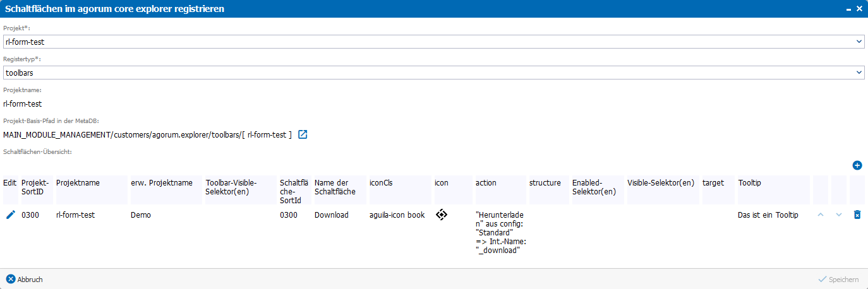
Task: Click the Projekt field showing rl-form-test
Action: 433,42
